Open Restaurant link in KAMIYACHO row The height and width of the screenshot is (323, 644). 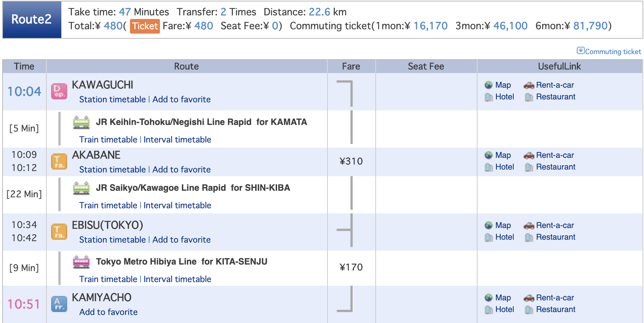point(556,309)
